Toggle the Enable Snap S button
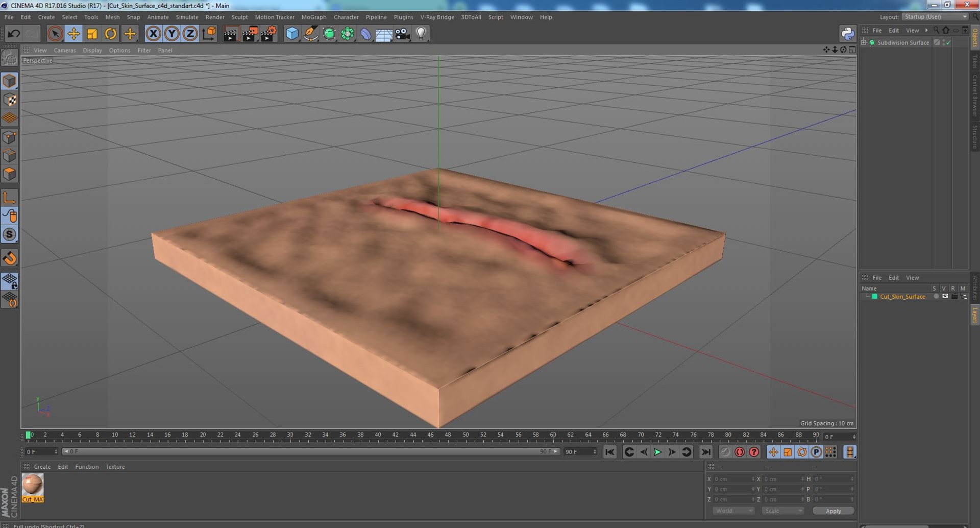The height and width of the screenshot is (528, 980). 10,234
